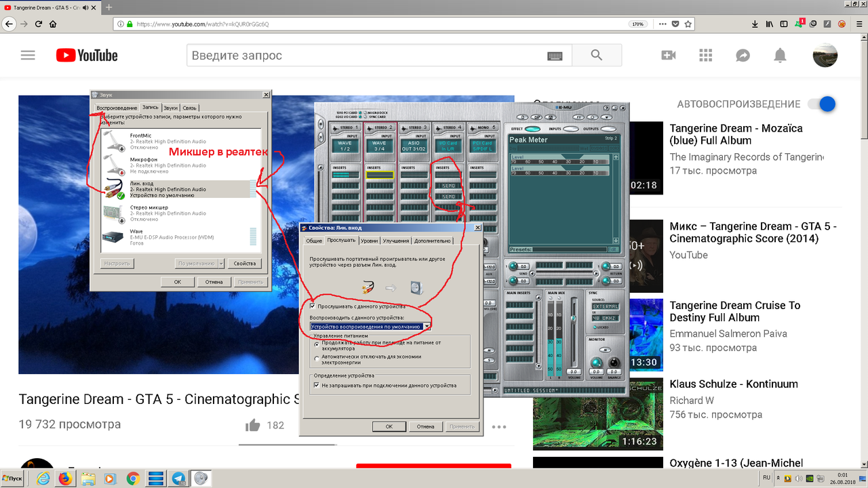This screenshot has width=868, height=488.
Task: Open Tangerine Dream Cruise To Destiny video link
Action: click(735, 311)
